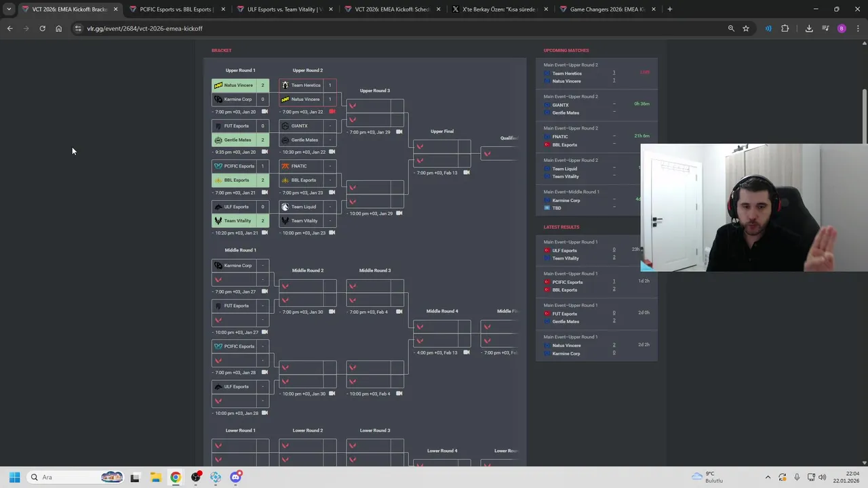Open the clock showing 22:04
The image size is (868, 488).
point(846,477)
